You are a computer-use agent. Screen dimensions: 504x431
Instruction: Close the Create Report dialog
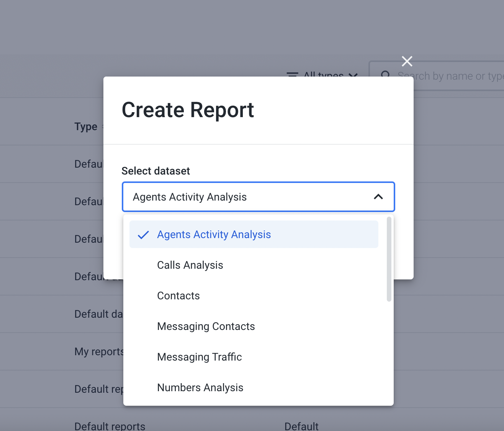407,61
